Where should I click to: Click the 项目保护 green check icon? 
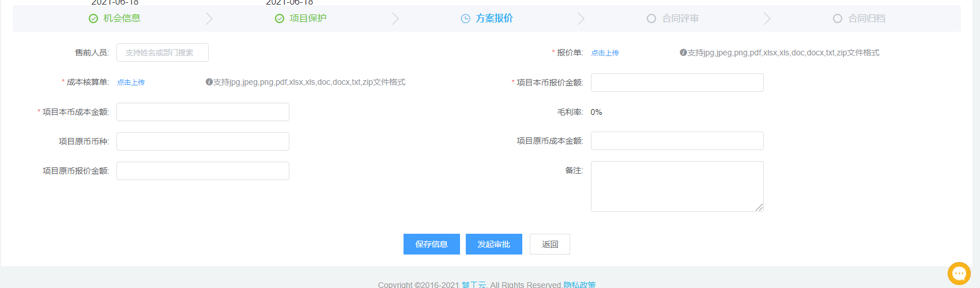click(280, 18)
